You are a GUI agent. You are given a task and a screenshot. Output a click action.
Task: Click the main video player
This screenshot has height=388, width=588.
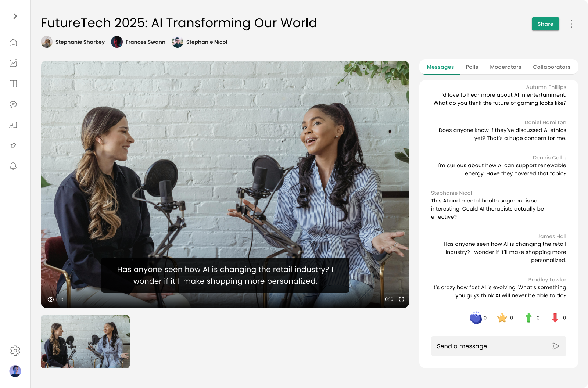tap(225, 184)
